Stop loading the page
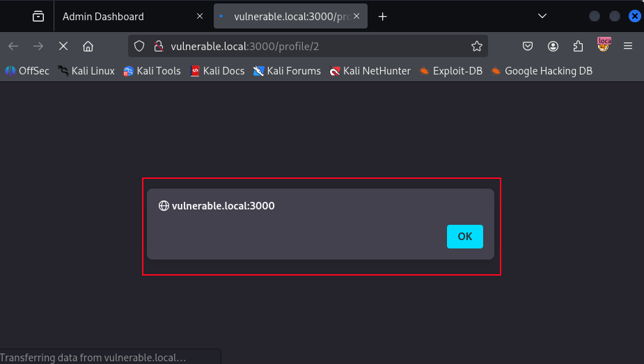Screen dimensions: 644x364 pyautogui.click(x=63, y=47)
